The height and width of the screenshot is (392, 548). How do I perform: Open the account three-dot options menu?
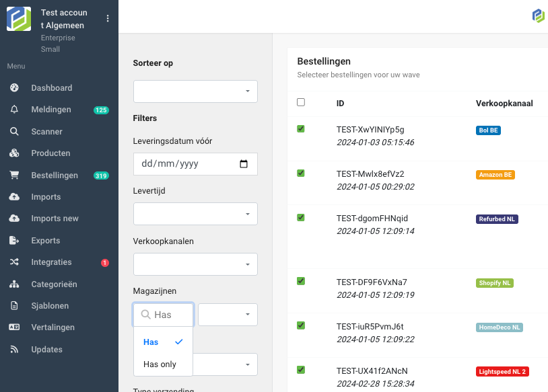[108, 19]
